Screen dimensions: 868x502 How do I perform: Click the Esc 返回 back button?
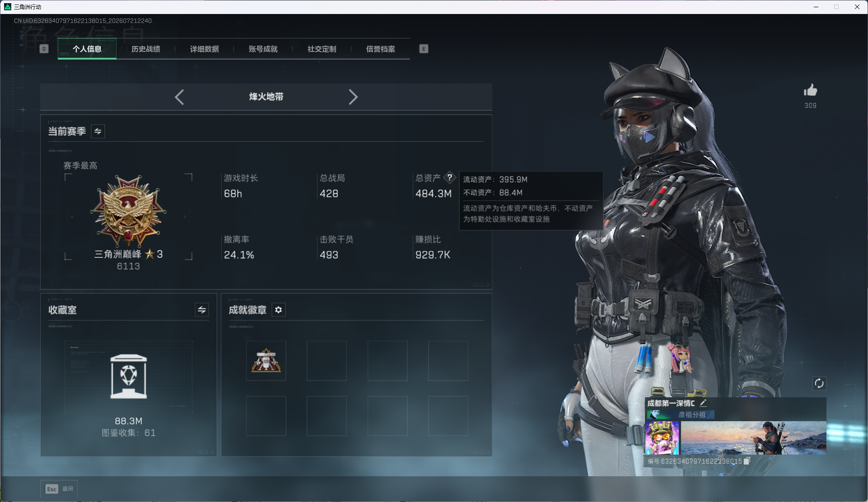59,489
